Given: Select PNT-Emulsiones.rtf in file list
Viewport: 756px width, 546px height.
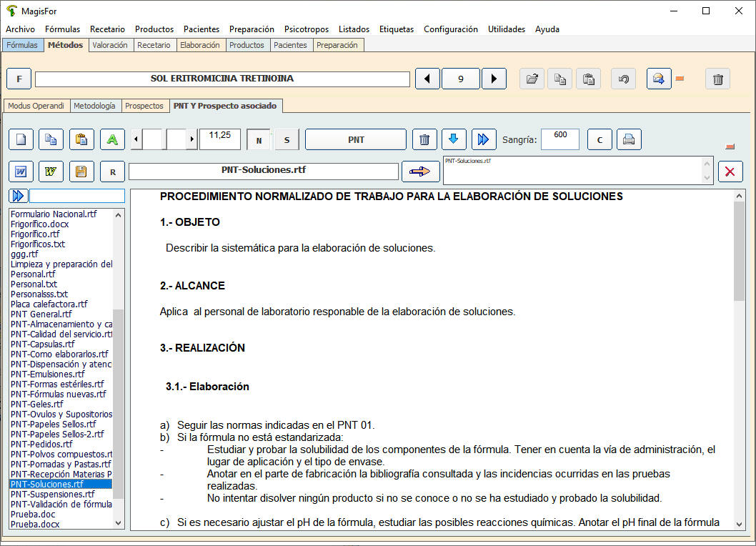Looking at the screenshot, I should tap(61, 374).
